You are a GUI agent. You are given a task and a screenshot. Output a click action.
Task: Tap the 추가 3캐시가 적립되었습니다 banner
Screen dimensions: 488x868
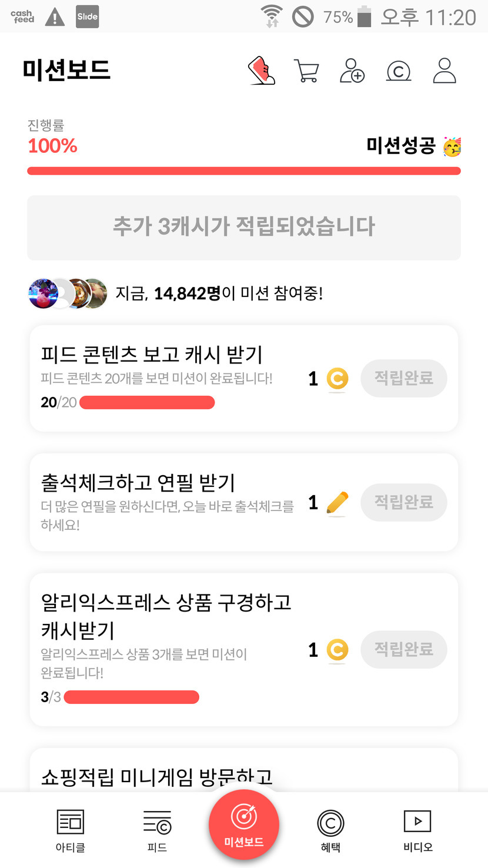243,227
